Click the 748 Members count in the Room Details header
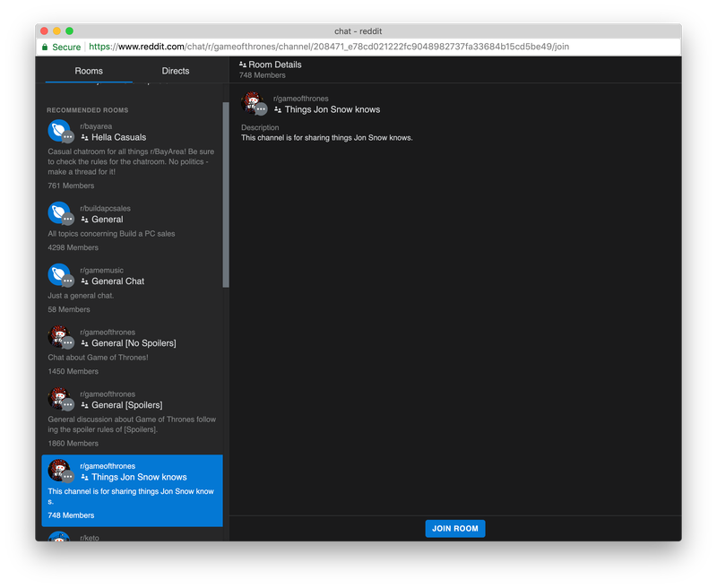The width and height of the screenshot is (717, 588). 262,75
